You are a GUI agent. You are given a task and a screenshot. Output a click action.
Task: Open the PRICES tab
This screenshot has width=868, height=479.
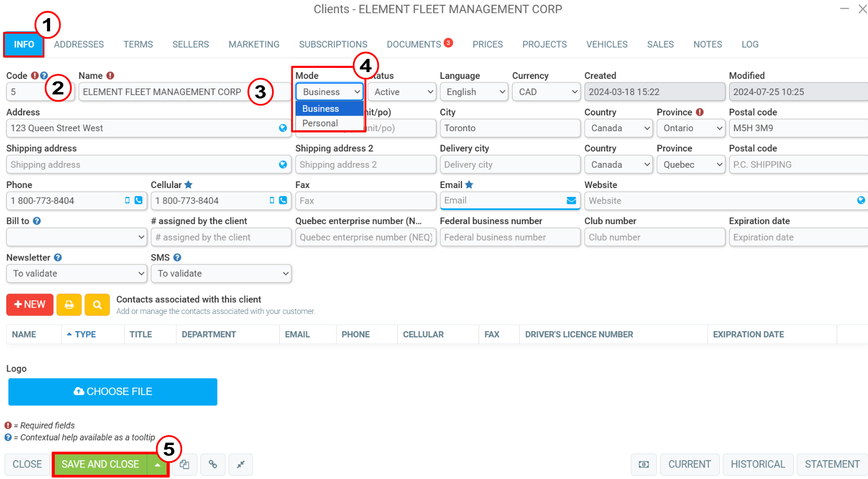[487, 44]
